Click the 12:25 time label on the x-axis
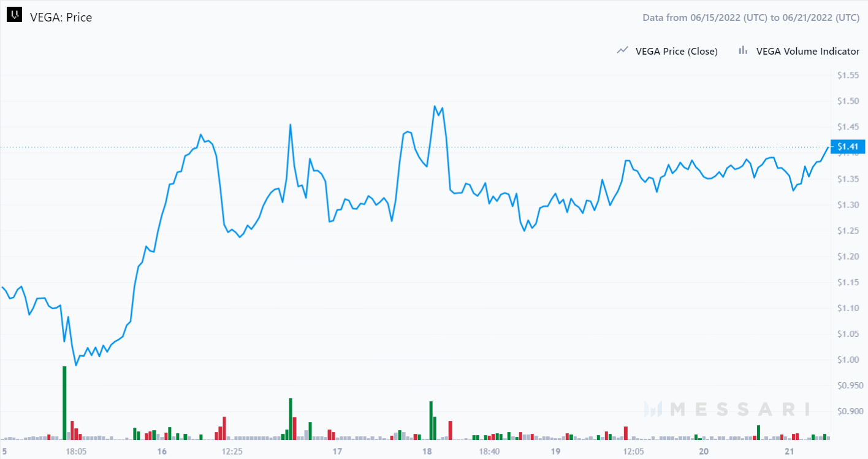868x459 pixels. pyautogui.click(x=232, y=451)
